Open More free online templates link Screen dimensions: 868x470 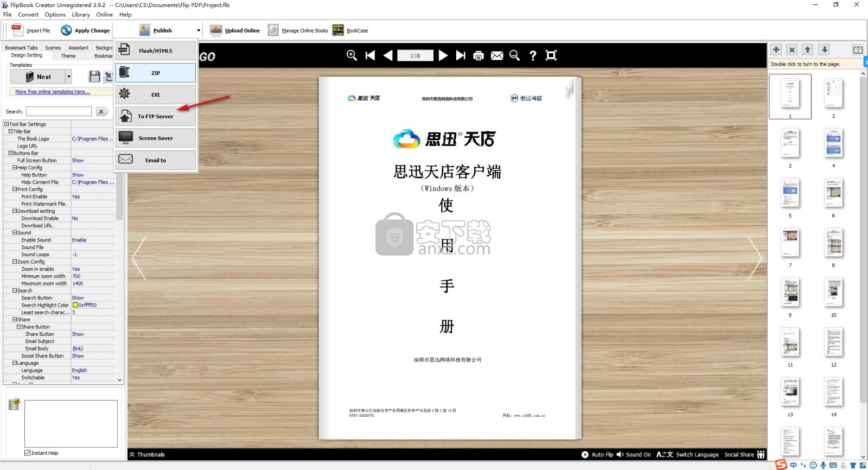(53, 92)
